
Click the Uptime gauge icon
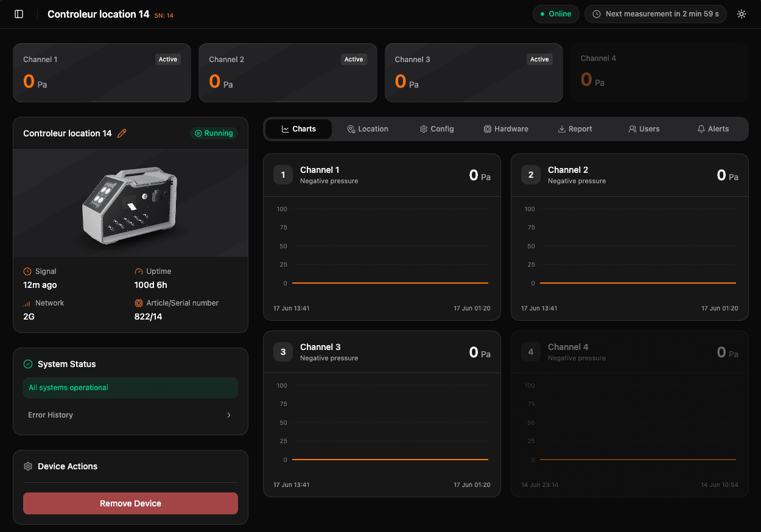(x=138, y=271)
